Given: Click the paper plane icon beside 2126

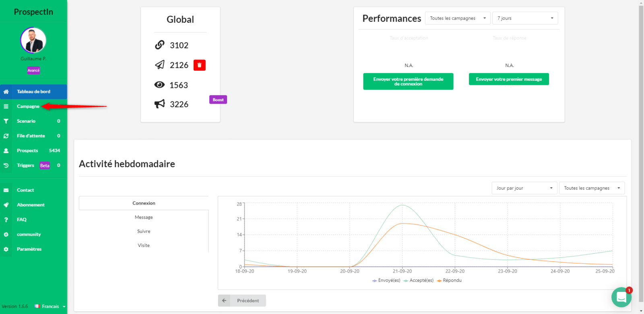Looking at the screenshot, I should coord(160,65).
